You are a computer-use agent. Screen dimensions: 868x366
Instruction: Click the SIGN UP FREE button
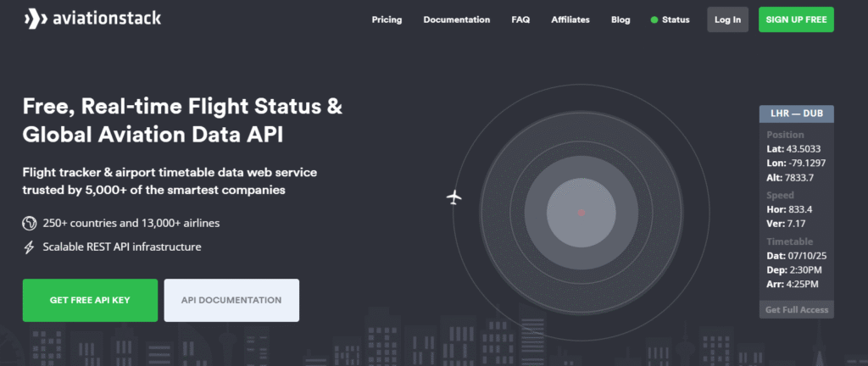coord(796,19)
